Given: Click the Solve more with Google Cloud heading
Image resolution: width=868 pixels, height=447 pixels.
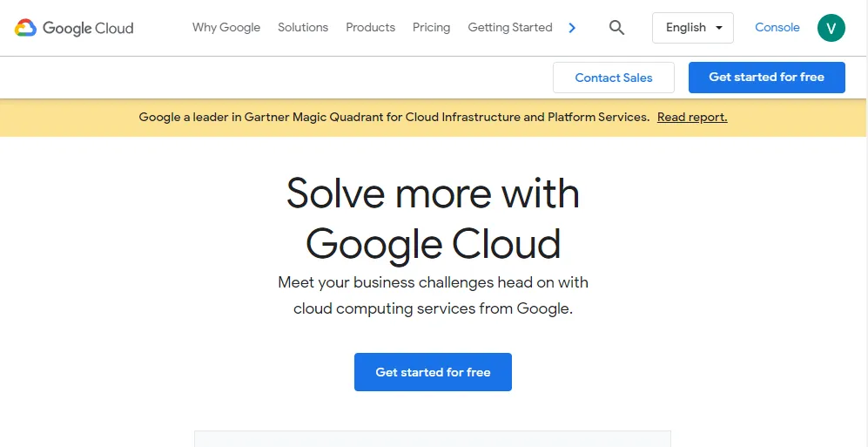Looking at the screenshot, I should click(x=433, y=218).
